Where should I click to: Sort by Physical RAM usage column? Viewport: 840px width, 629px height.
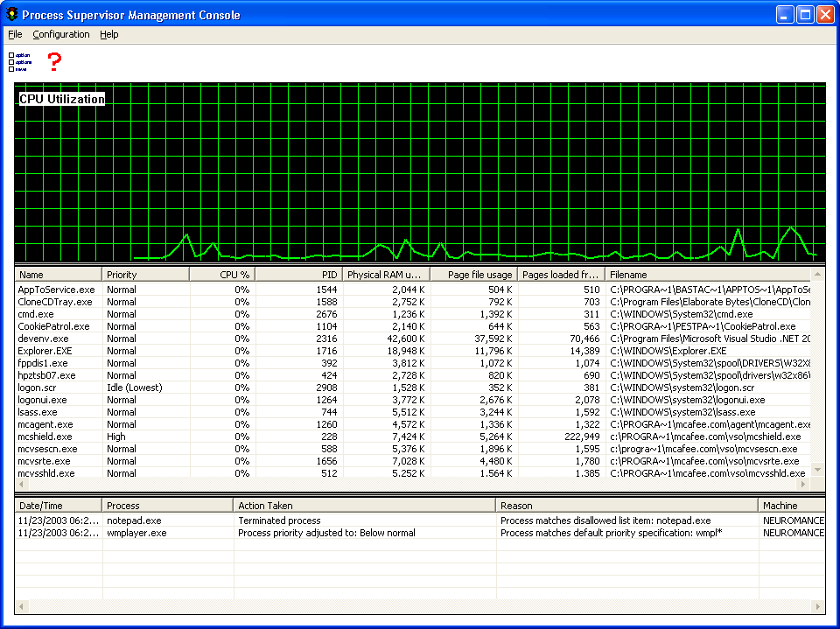click(385, 274)
